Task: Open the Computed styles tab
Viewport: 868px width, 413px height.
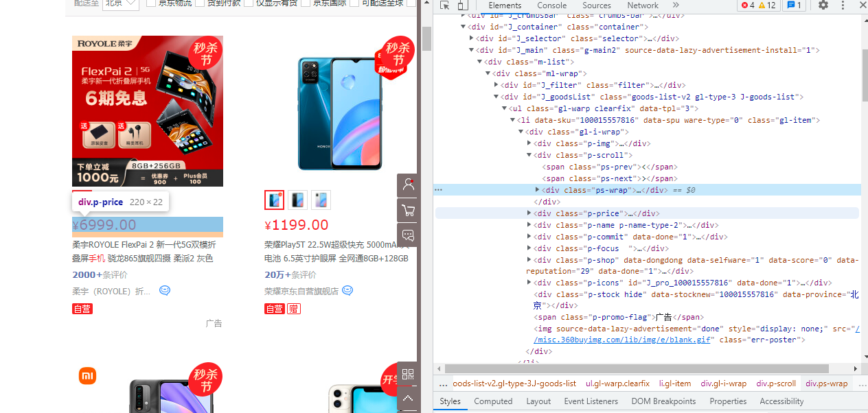Action: click(493, 401)
